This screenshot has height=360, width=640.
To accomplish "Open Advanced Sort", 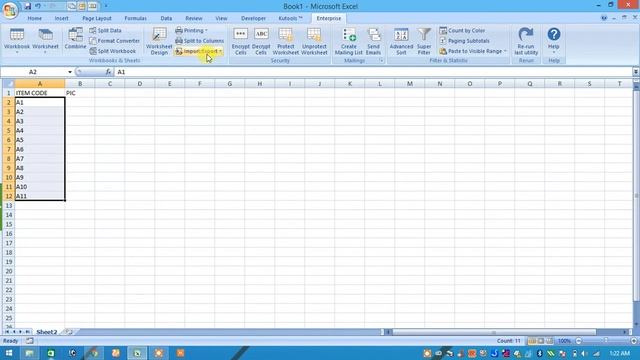I will 401,41.
